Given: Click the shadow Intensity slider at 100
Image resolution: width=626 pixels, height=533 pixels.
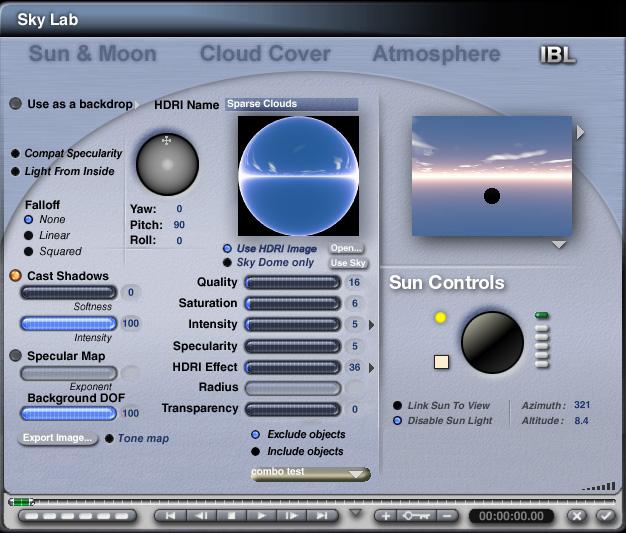Looking at the screenshot, I should click(69, 323).
